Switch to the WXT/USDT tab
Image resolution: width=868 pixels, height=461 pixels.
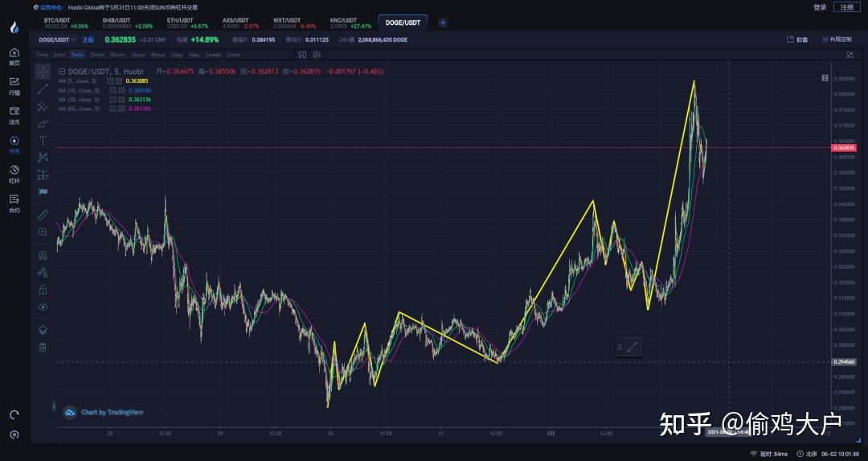(x=294, y=23)
